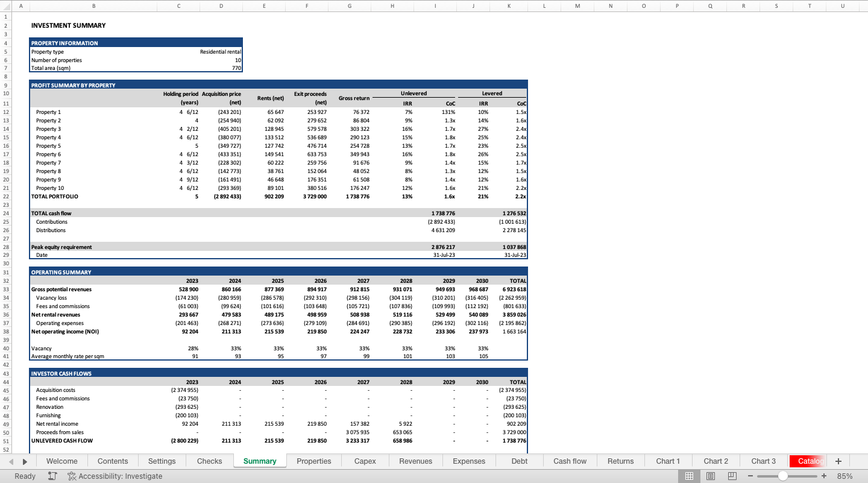Image resolution: width=868 pixels, height=483 pixels.
Task: Advance to the next sheet using the right arrow
Action: pyautogui.click(x=25, y=461)
